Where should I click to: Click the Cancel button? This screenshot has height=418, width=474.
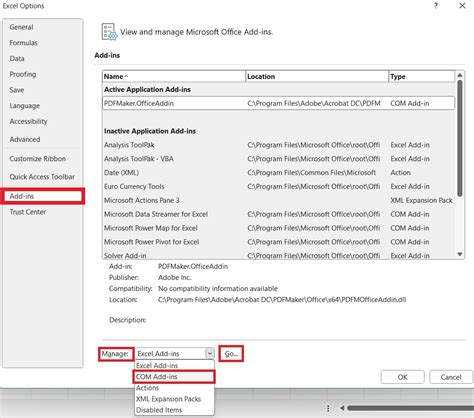pyautogui.click(x=451, y=377)
